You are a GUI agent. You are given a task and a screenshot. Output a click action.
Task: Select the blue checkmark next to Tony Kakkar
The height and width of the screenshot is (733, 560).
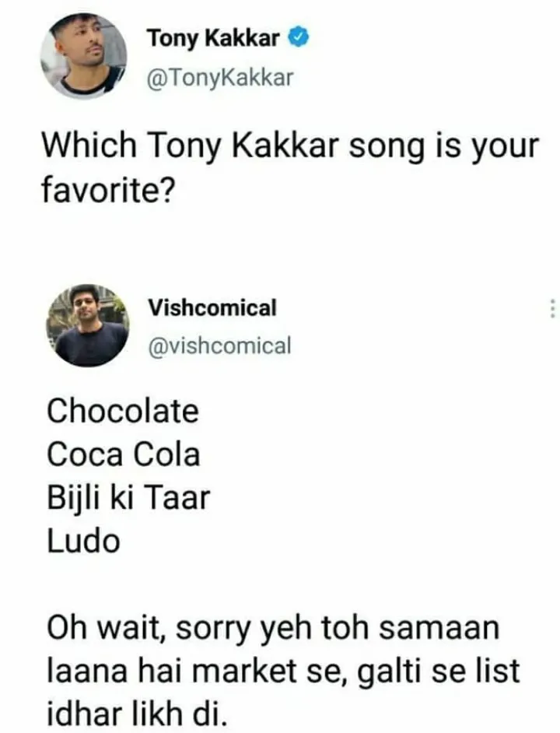298,35
